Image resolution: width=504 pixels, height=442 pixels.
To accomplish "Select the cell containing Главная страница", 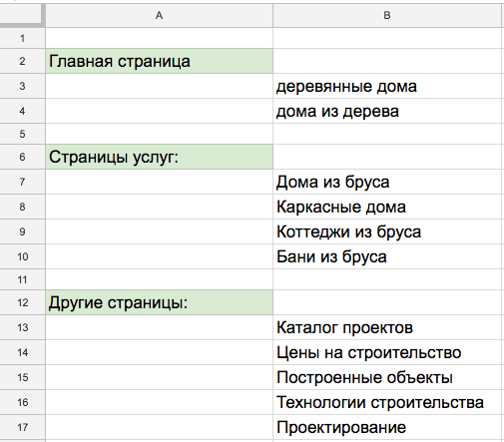I will pos(159,61).
